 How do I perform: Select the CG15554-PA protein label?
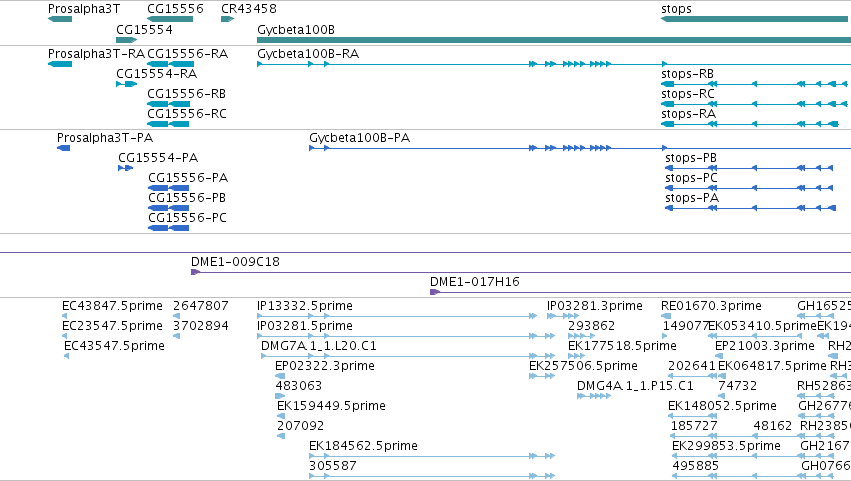pyautogui.click(x=158, y=158)
